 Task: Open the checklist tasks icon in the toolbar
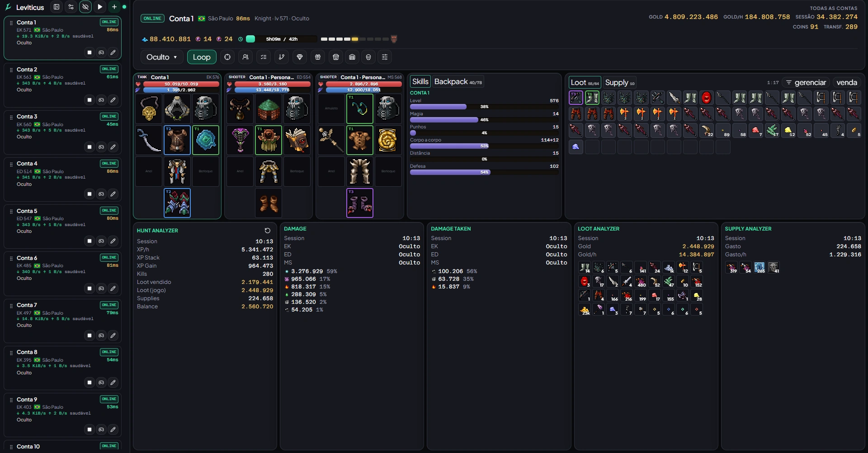point(264,57)
